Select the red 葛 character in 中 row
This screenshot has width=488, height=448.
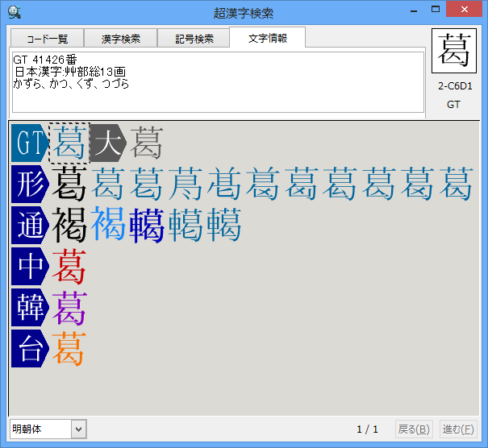69,267
